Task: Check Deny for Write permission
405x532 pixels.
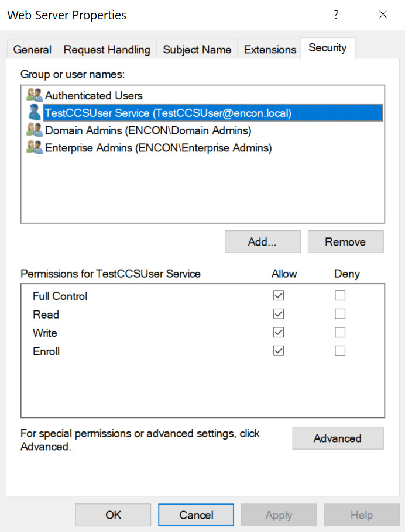Action: 340,333
